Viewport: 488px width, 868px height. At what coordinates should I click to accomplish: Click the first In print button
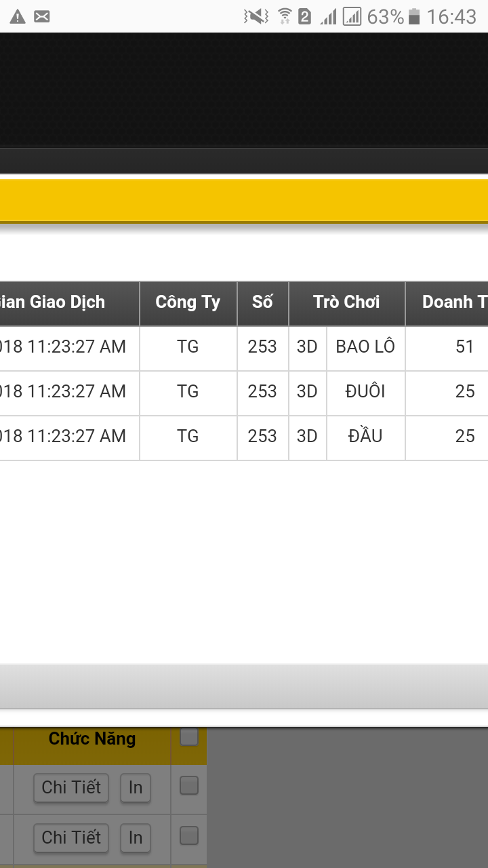coord(136,787)
